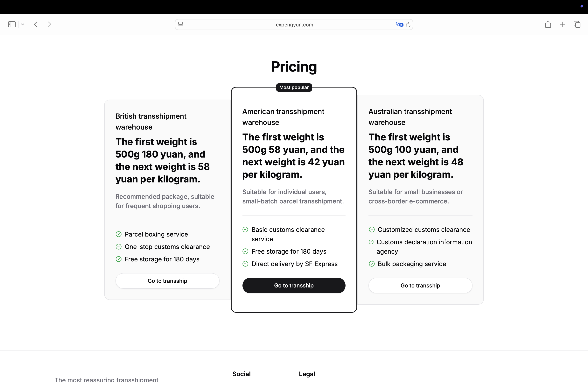Click Australian warehouse Go to transship button
Viewport: 588px width, 382px height.
(x=420, y=286)
